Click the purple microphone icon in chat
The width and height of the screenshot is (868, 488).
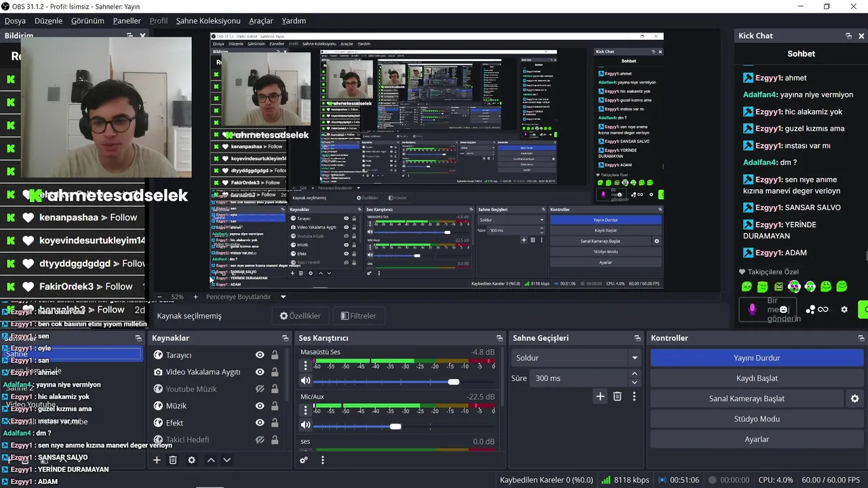[752, 310]
